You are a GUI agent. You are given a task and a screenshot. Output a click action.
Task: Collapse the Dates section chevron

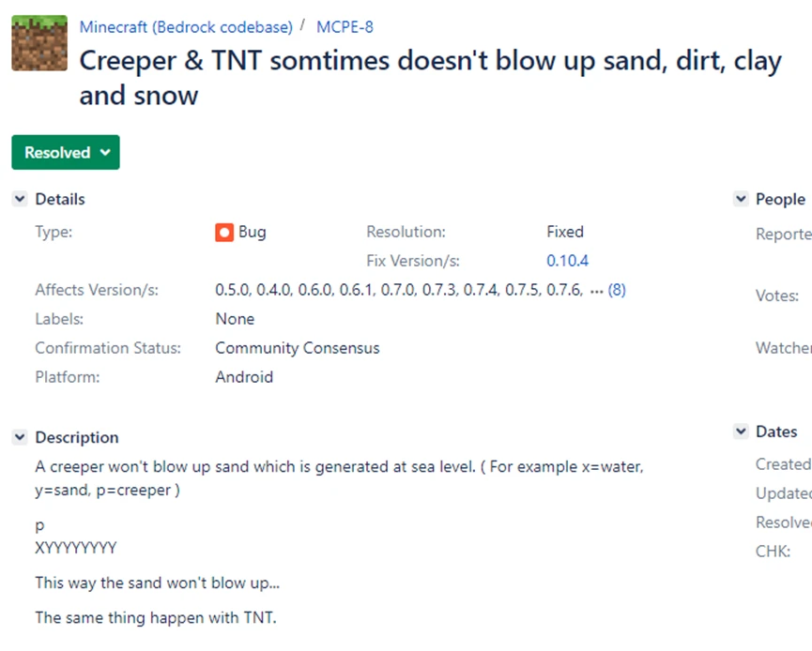point(740,431)
